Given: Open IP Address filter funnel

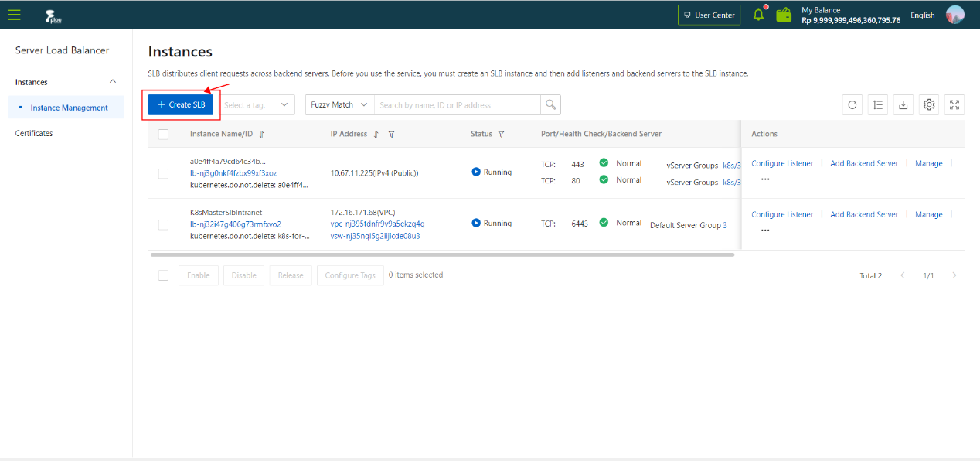Looking at the screenshot, I should tap(392, 135).
